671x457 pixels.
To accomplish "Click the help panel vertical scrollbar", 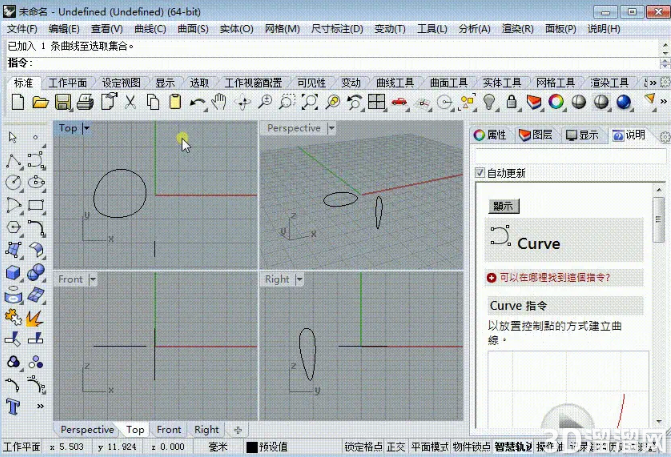I will tap(659, 304).
